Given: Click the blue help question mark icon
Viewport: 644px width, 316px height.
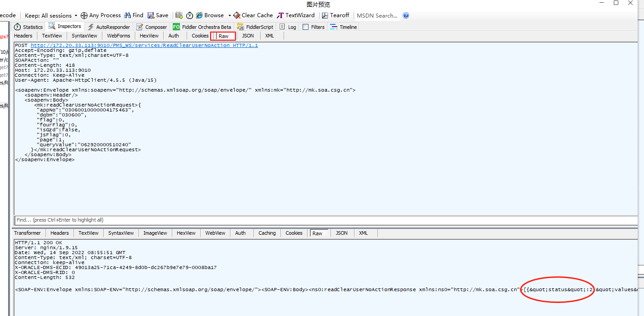Looking at the screenshot, I should click(406, 15).
